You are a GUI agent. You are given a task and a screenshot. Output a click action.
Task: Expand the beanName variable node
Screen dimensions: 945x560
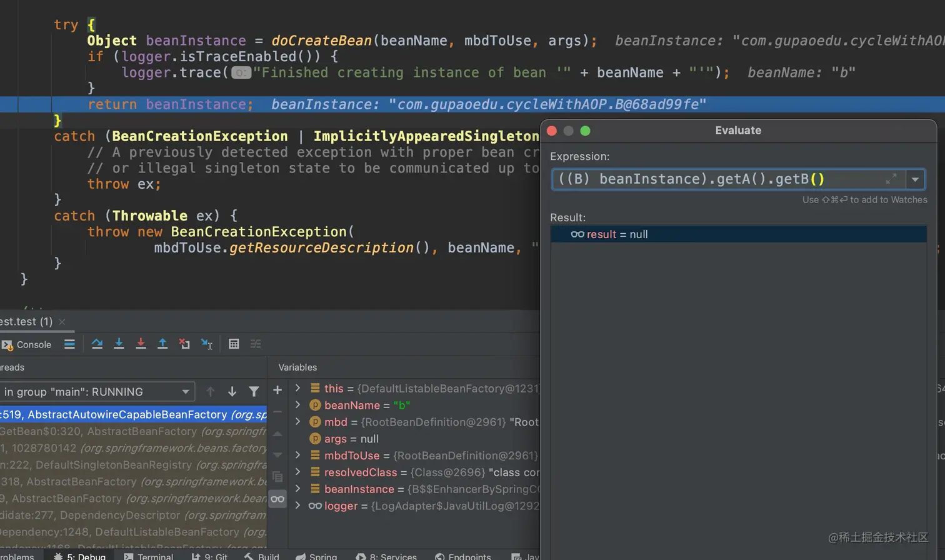click(297, 405)
